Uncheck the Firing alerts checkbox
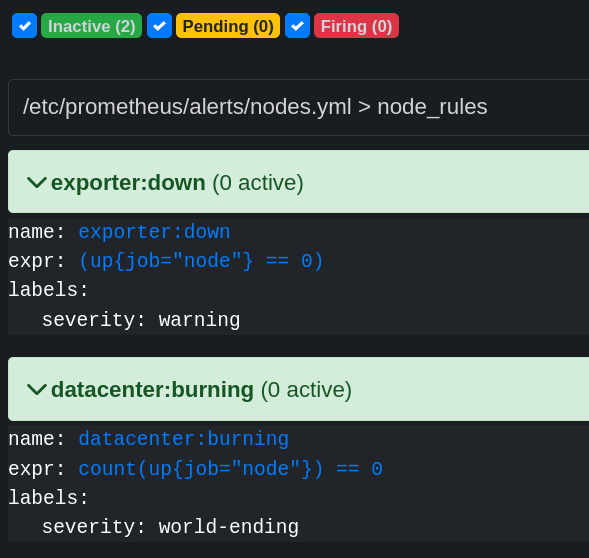This screenshot has width=589, height=558. click(x=297, y=26)
